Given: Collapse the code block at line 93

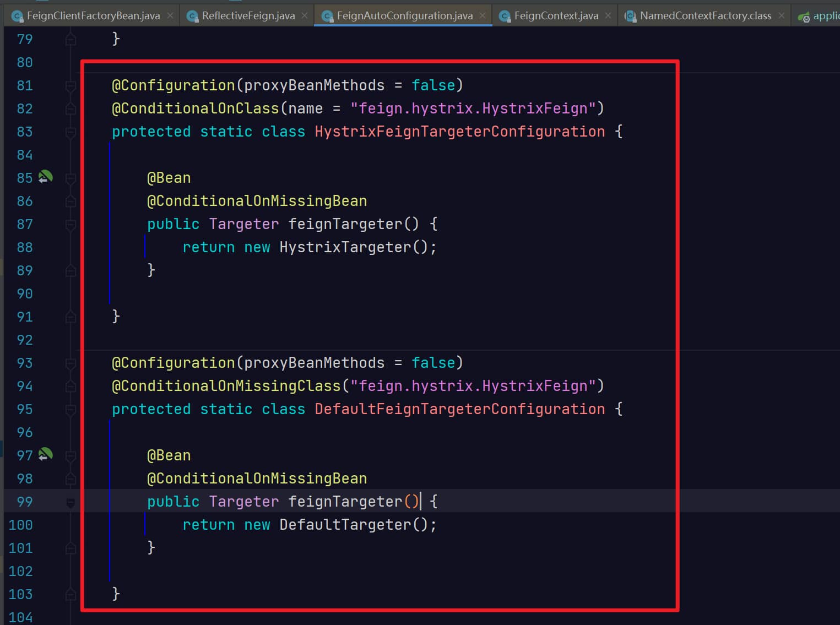Looking at the screenshot, I should [x=71, y=363].
